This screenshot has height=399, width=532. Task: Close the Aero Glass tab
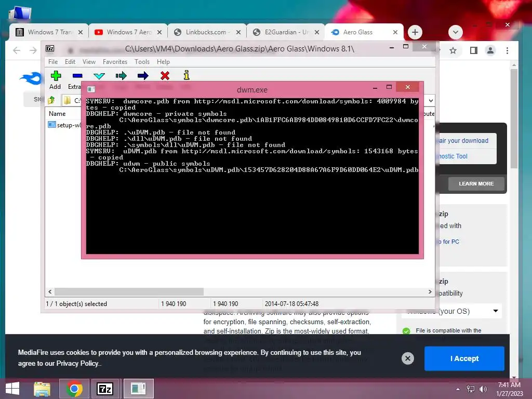[x=395, y=32]
